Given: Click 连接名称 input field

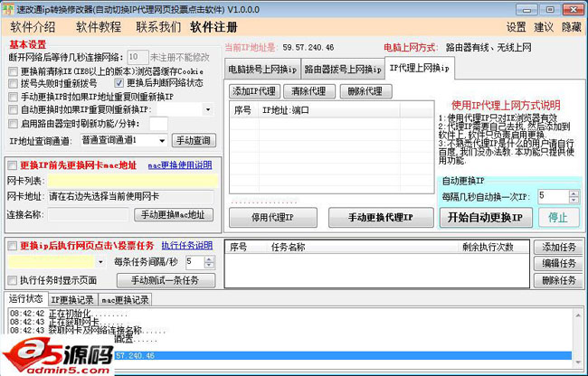Looking at the screenshot, I should point(89,214).
